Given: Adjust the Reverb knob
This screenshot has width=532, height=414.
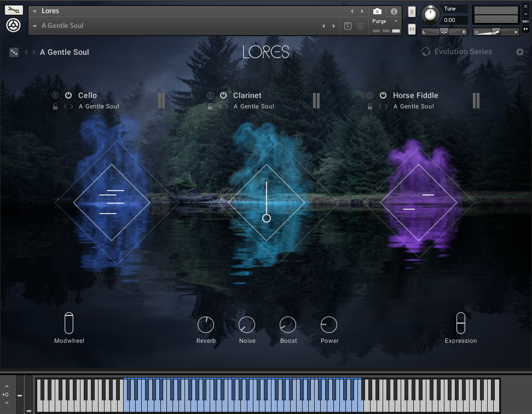Looking at the screenshot, I should pyautogui.click(x=206, y=325).
